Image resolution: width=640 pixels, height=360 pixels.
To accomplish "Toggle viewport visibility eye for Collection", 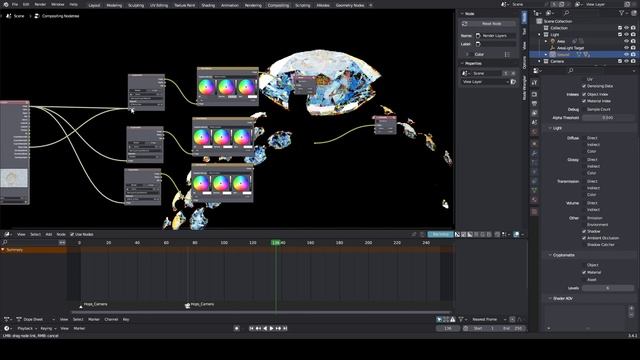I will click(627, 28).
